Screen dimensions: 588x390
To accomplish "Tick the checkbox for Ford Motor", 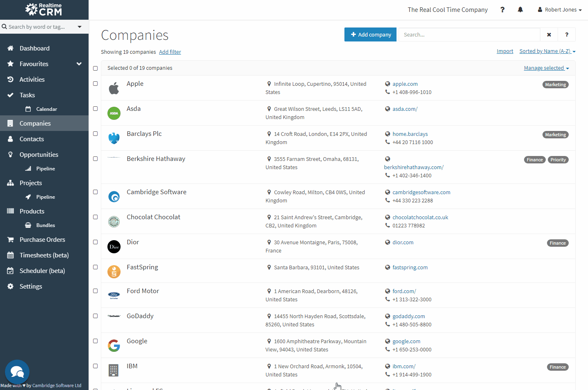I will (95, 291).
